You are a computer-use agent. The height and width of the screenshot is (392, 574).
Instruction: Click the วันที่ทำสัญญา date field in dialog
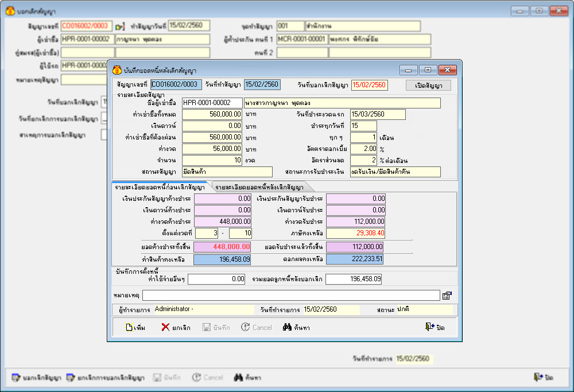(262, 84)
